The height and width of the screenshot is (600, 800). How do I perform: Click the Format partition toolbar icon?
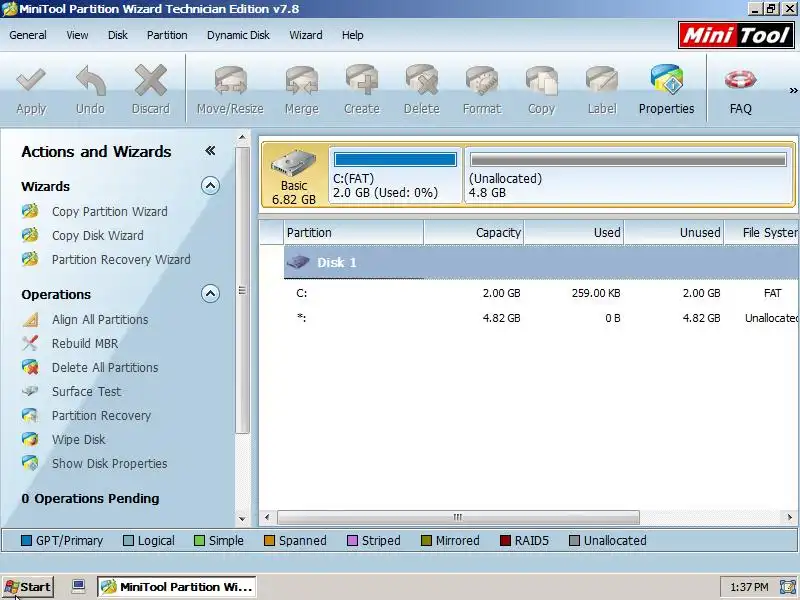pos(482,81)
